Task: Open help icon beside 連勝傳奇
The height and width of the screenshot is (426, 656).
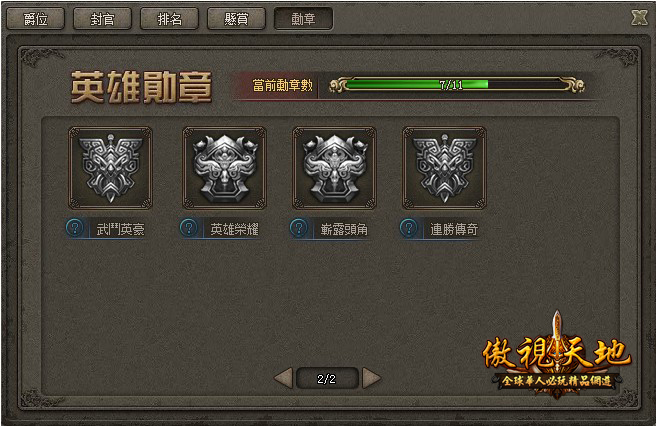Action: pyautogui.click(x=409, y=228)
